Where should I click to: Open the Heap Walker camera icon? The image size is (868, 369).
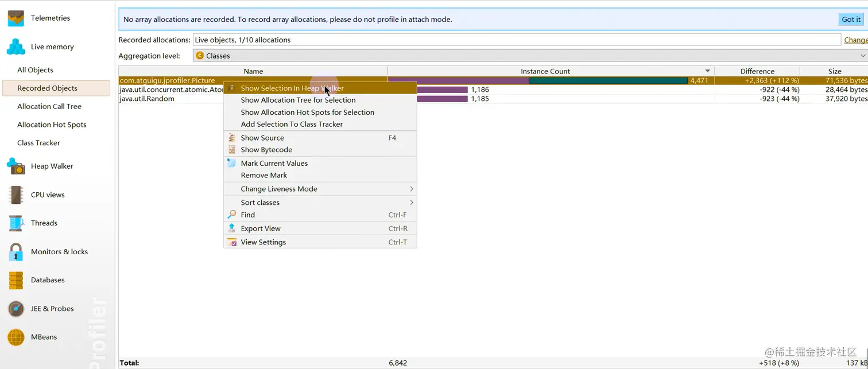click(16, 166)
